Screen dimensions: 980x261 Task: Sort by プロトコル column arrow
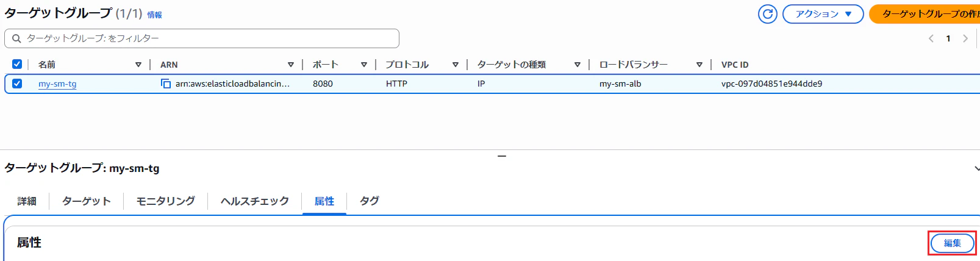point(456,65)
